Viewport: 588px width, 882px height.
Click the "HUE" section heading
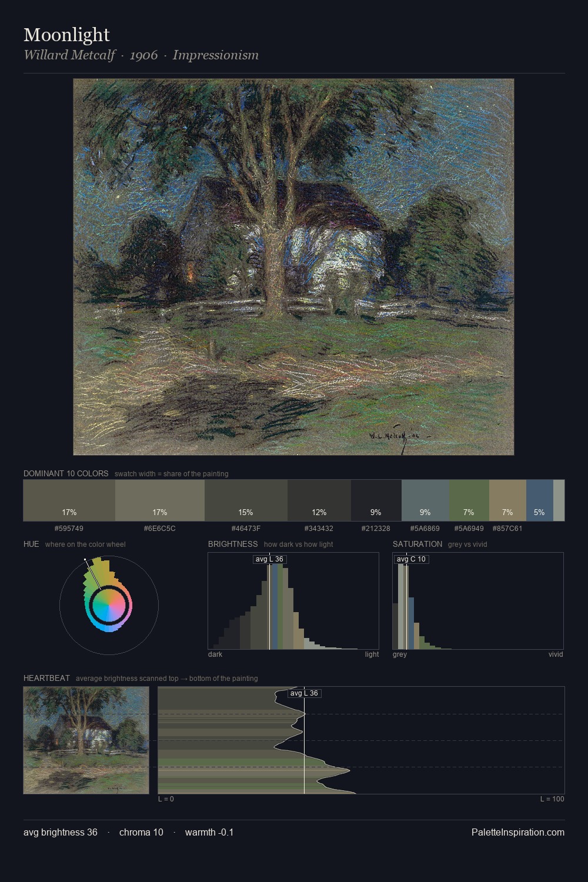tap(31, 544)
